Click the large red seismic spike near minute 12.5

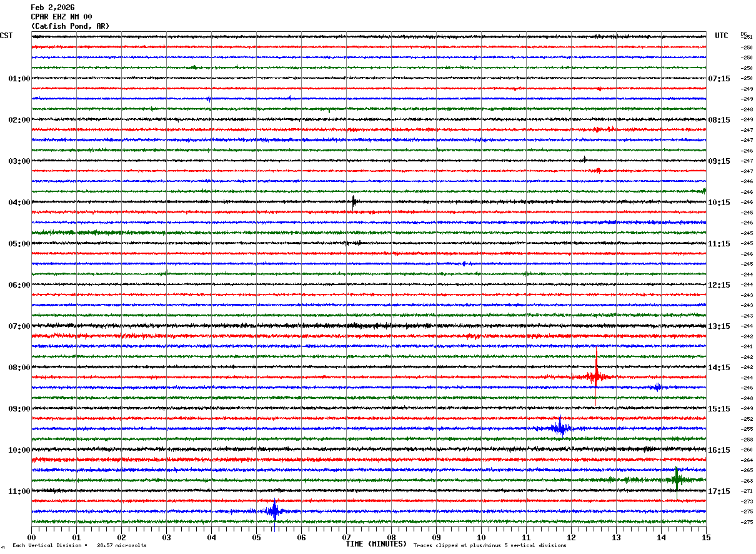pos(596,375)
